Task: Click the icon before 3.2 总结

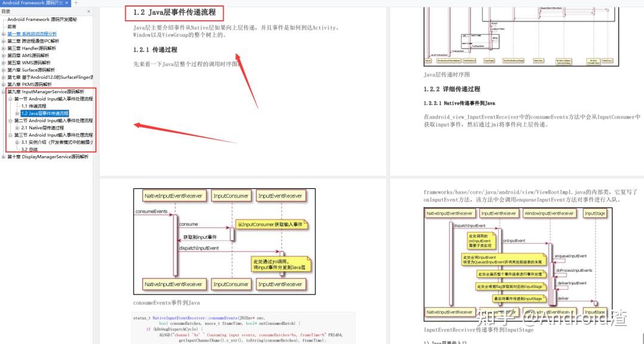Action: pos(17,149)
